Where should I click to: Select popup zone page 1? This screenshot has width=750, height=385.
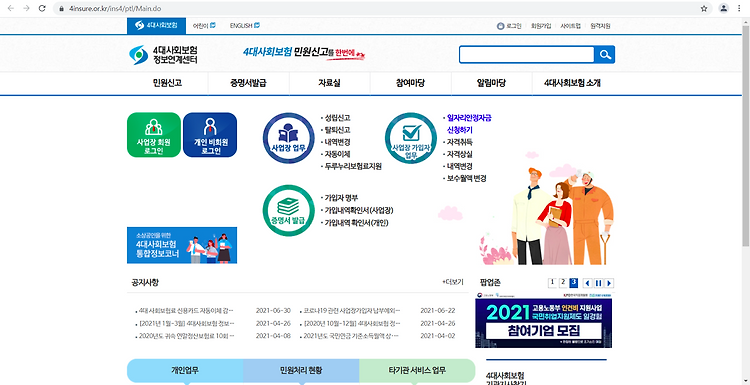(x=552, y=283)
